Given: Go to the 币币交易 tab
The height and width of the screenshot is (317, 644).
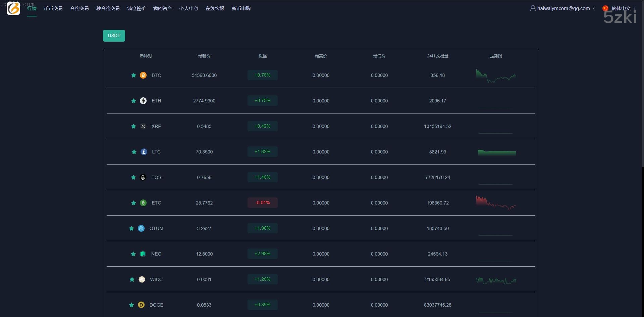Looking at the screenshot, I should 53,8.
